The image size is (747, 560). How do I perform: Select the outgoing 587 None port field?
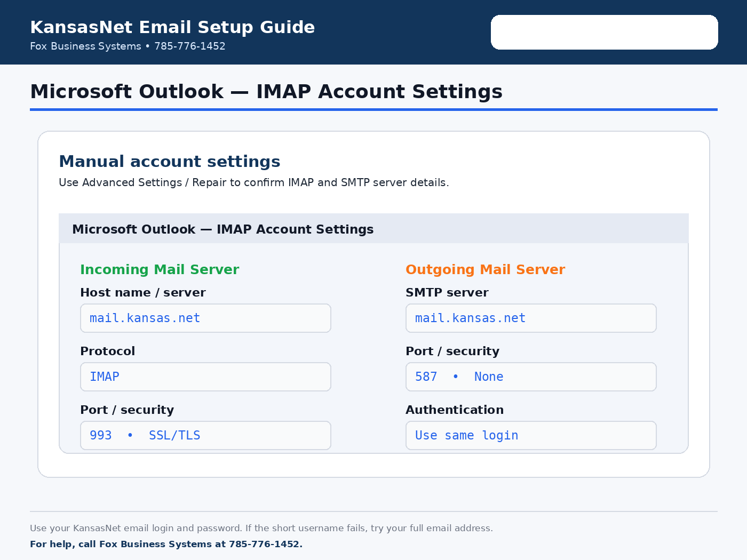531,377
